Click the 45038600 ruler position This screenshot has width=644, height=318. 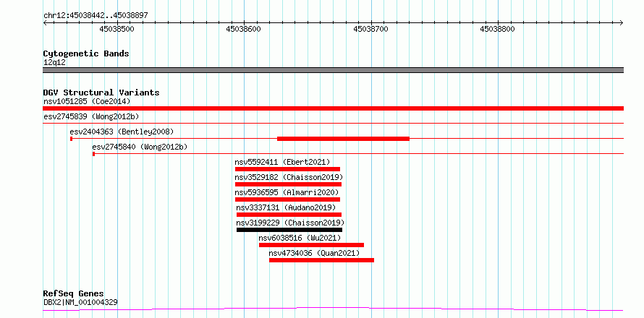point(244,30)
